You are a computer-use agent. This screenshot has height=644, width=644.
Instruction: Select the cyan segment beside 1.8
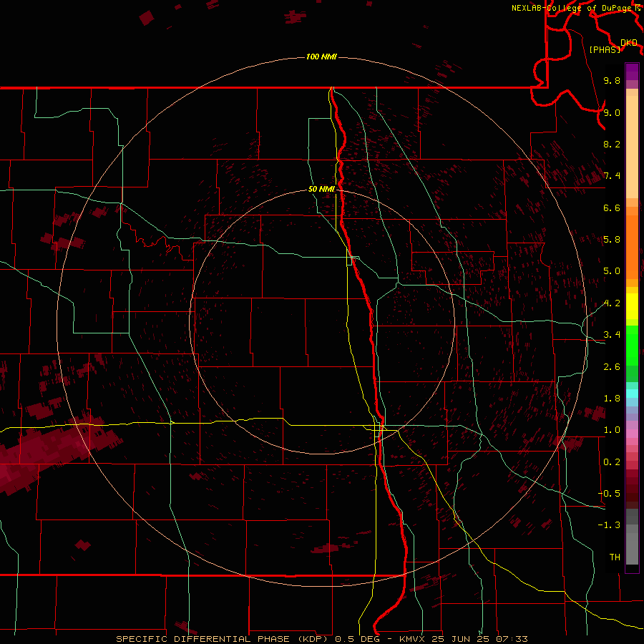click(x=632, y=394)
